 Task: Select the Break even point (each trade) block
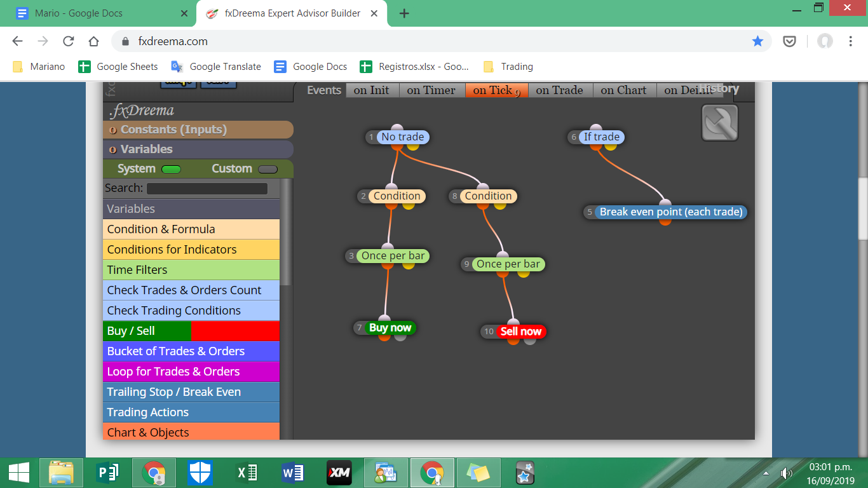point(670,212)
